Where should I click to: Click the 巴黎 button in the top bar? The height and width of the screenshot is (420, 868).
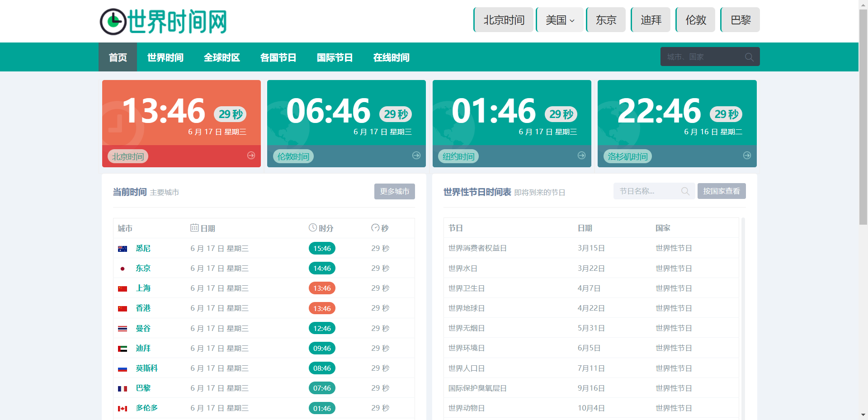coord(740,20)
